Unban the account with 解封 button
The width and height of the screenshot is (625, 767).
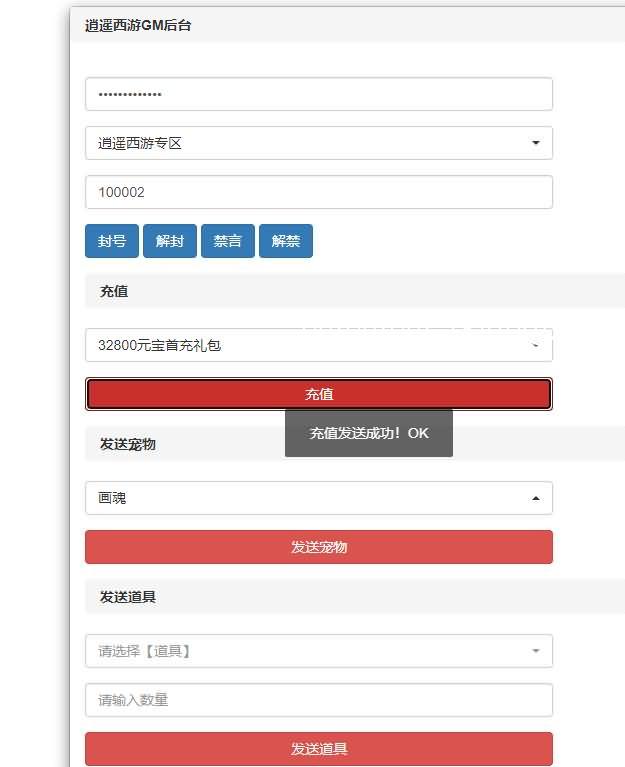170,241
